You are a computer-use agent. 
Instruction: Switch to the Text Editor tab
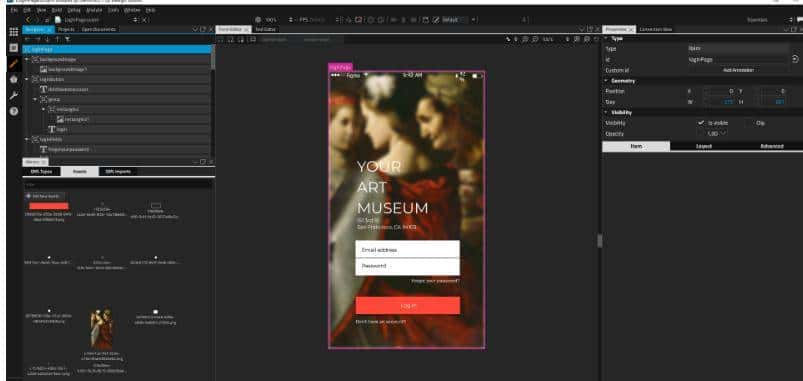click(265, 29)
